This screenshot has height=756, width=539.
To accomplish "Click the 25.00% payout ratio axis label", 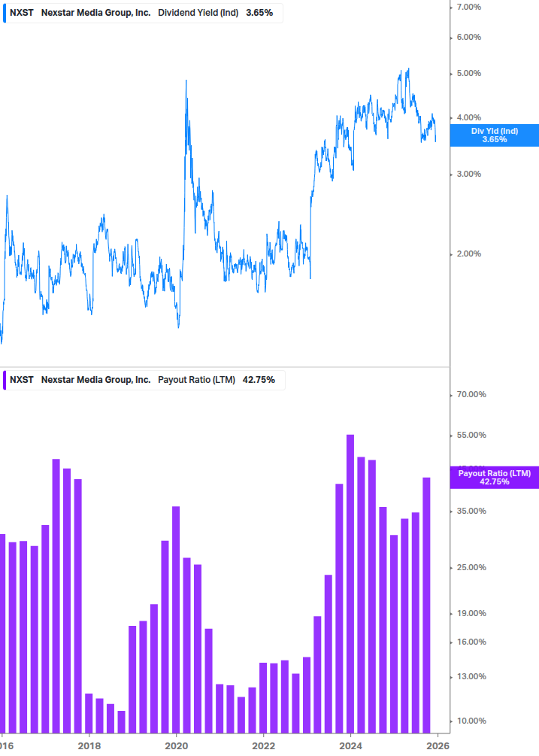I will click(x=471, y=567).
